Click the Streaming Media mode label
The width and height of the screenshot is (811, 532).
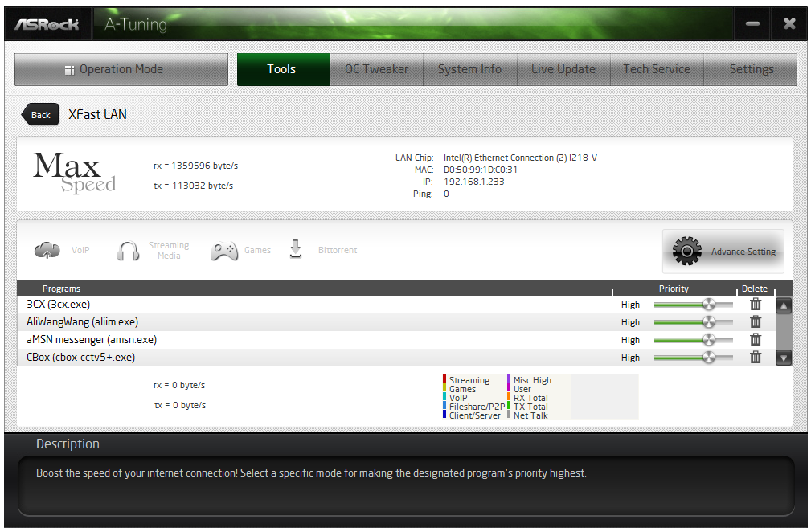tap(169, 250)
